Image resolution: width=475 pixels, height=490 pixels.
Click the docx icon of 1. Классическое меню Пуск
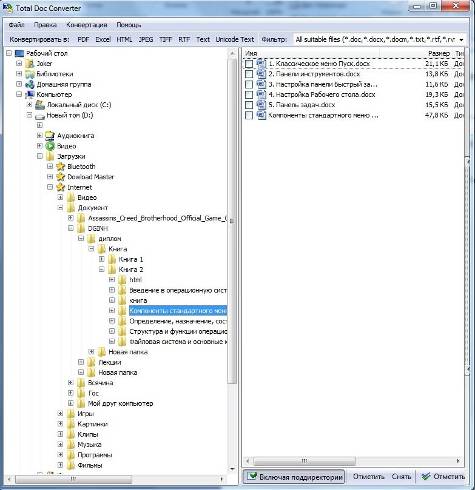pyautogui.click(x=261, y=63)
